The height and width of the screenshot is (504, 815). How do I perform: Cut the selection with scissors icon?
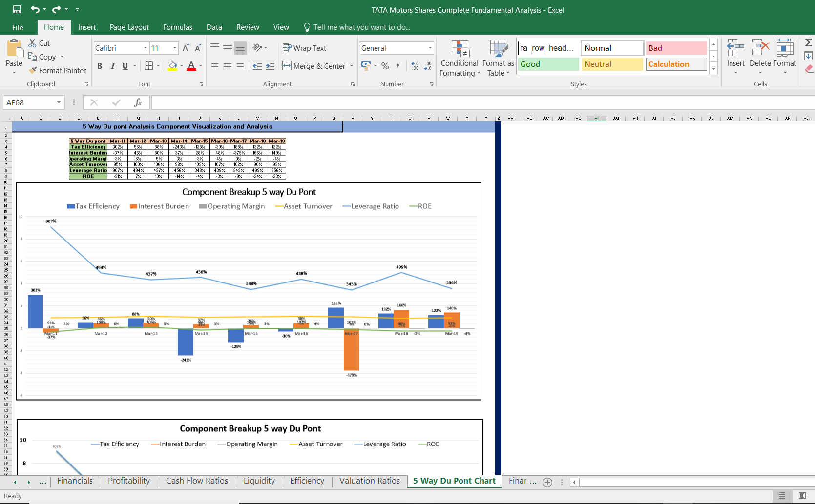(x=33, y=43)
